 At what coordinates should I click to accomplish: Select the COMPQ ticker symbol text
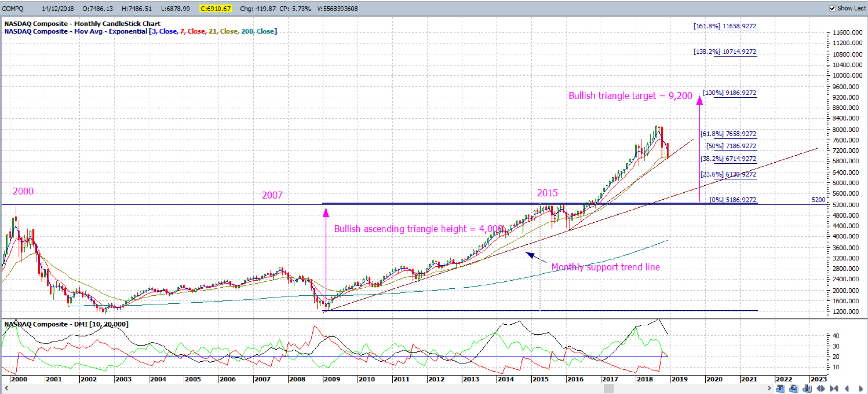pos(13,9)
